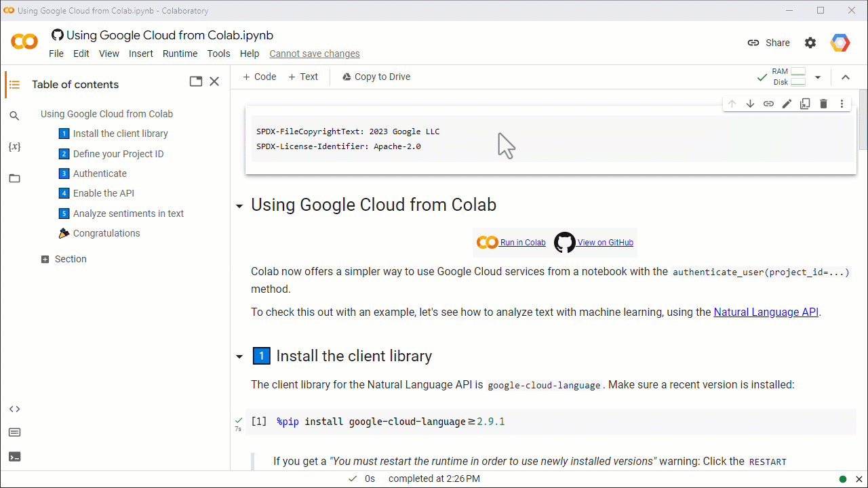Open the Variables inspector

click(x=14, y=146)
